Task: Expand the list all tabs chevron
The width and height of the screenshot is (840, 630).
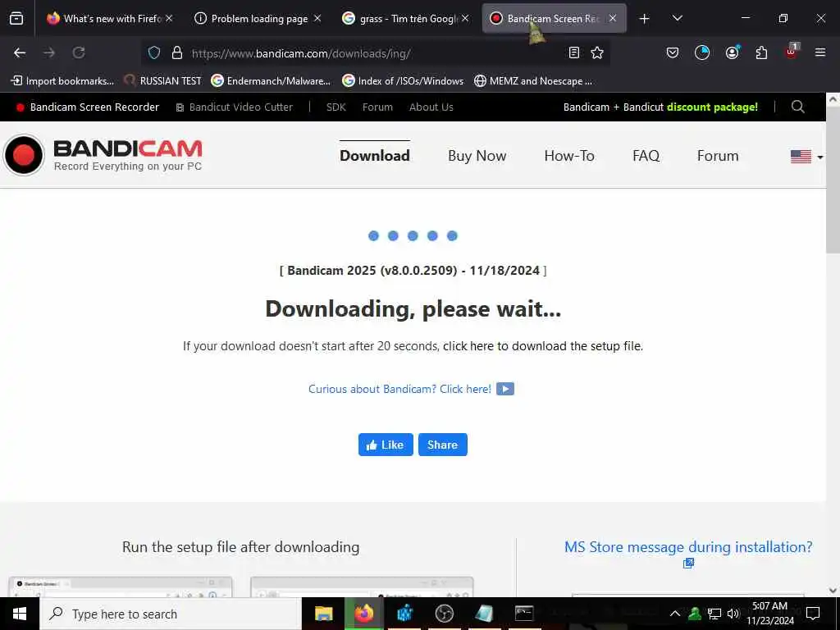Action: coord(677,19)
